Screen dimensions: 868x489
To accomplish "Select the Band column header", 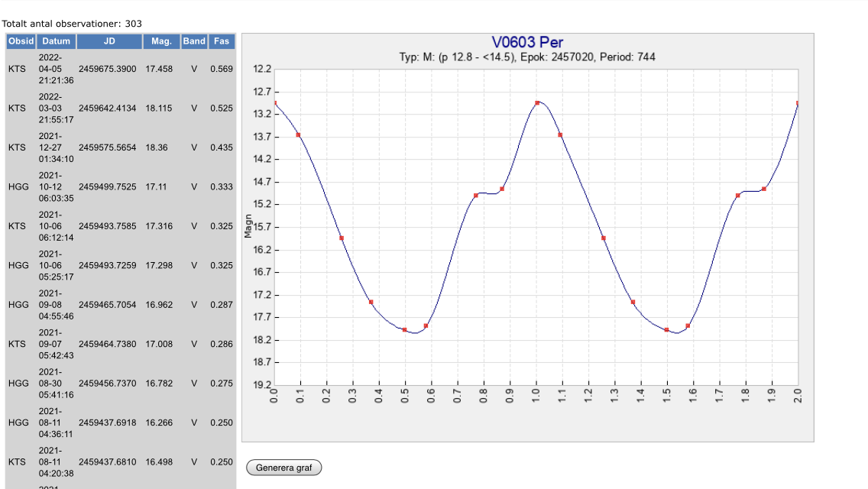I will pyautogui.click(x=194, y=41).
